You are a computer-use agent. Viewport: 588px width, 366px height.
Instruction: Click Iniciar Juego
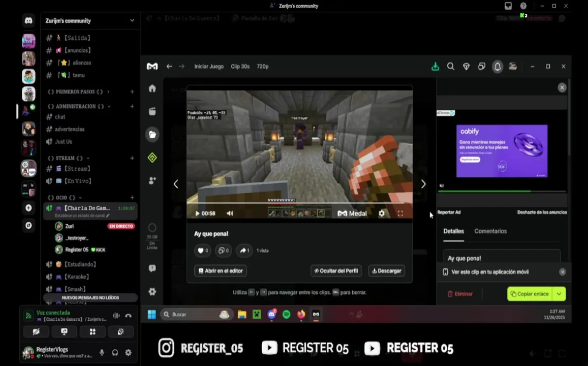[x=209, y=67]
